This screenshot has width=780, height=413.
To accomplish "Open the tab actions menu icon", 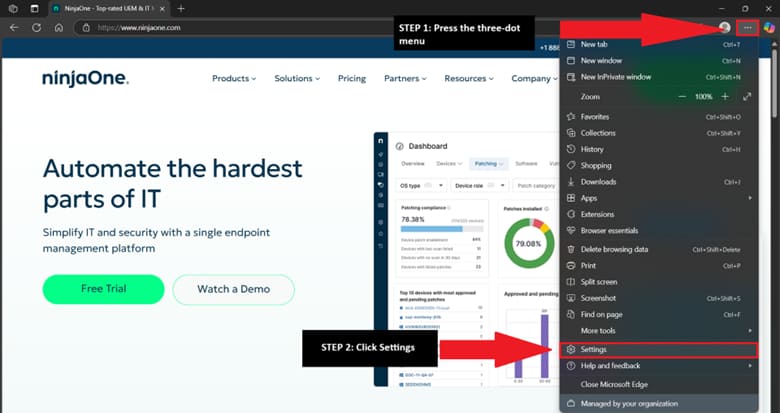I will pos(34,8).
